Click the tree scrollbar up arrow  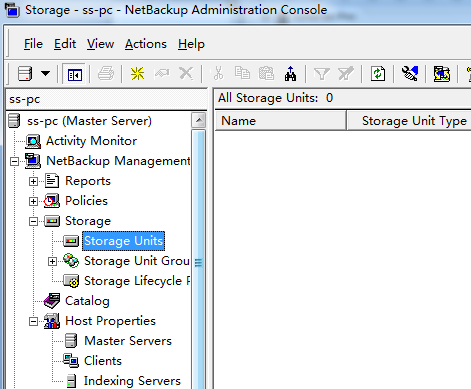[199, 120]
